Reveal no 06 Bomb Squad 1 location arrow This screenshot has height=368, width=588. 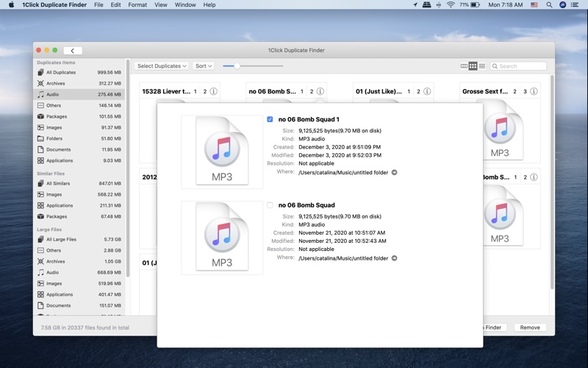tap(394, 172)
